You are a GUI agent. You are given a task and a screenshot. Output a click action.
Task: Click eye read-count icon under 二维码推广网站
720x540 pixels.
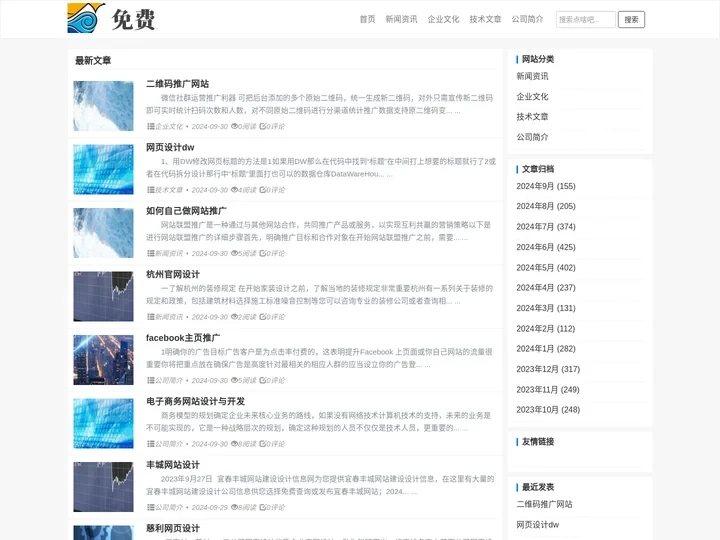tap(234, 126)
